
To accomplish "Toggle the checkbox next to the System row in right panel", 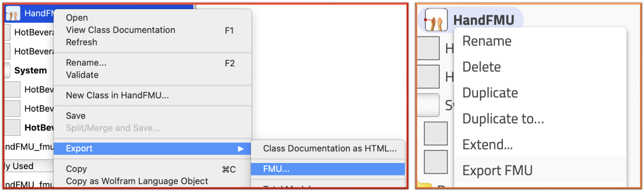I will [x=428, y=105].
